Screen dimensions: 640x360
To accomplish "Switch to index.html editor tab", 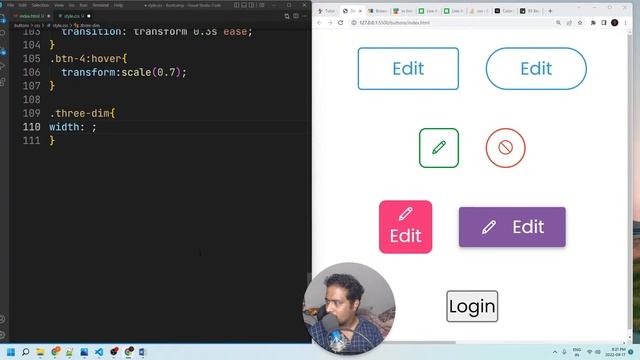I will pyautogui.click(x=32, y=16).
